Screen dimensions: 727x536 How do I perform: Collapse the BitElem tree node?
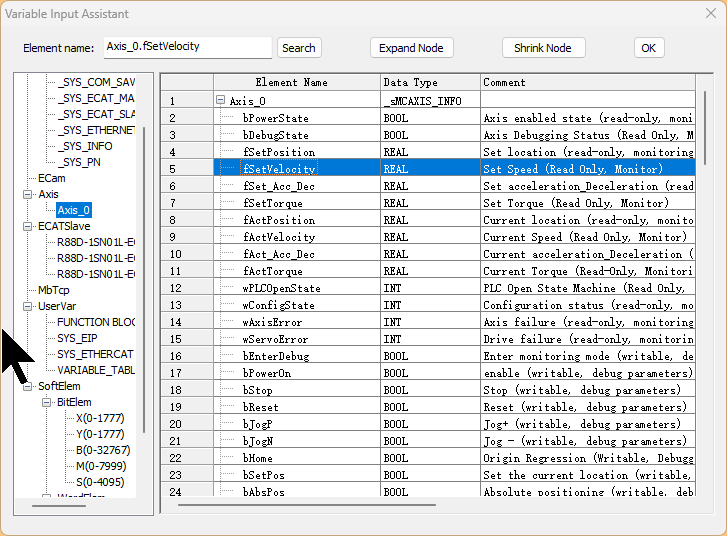46,402
